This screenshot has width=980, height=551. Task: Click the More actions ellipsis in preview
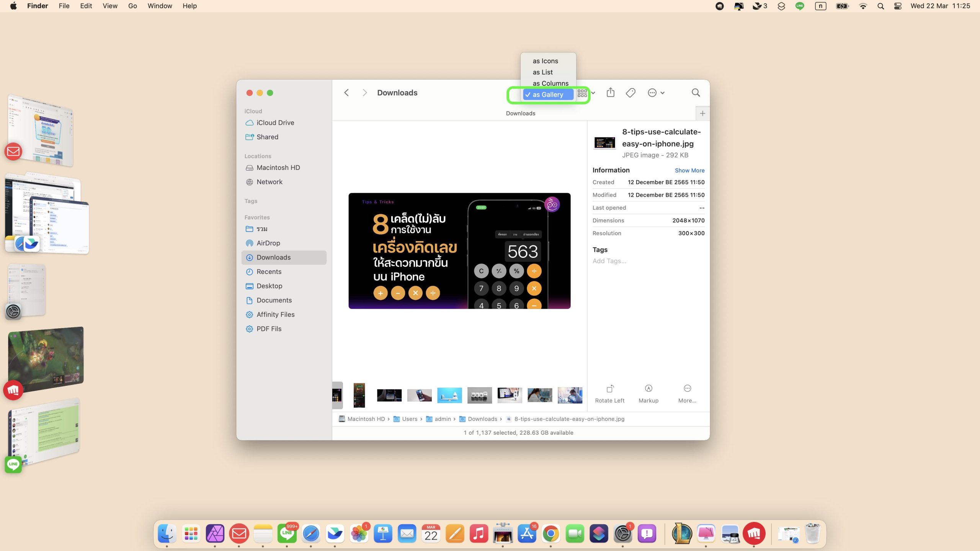tap(687, 389)
